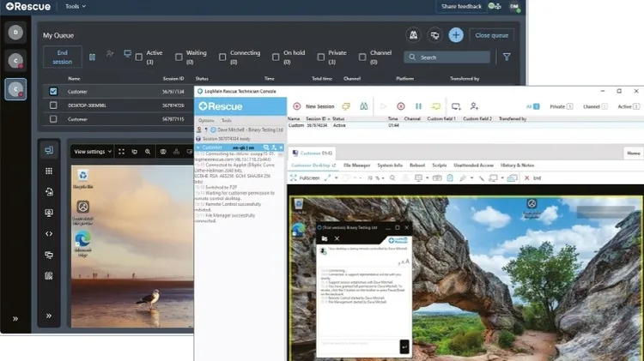The image size is (644, 361).
Task: Open the View settings dropdown
Action: tap(93, 152)
